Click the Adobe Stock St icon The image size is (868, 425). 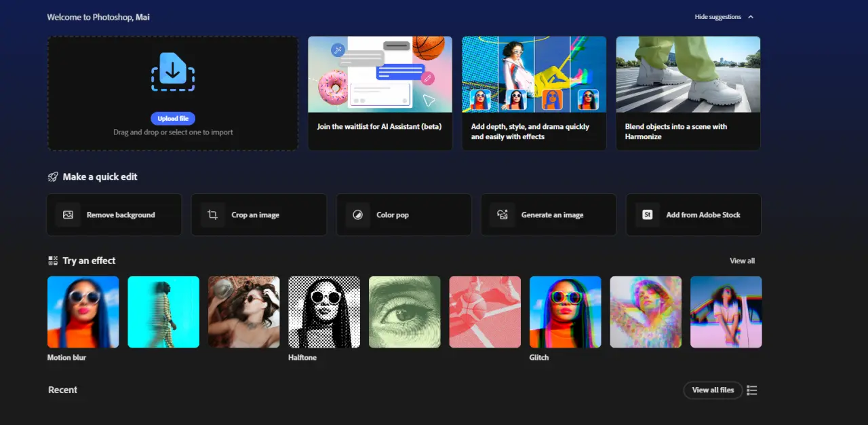tap(647, 215)
